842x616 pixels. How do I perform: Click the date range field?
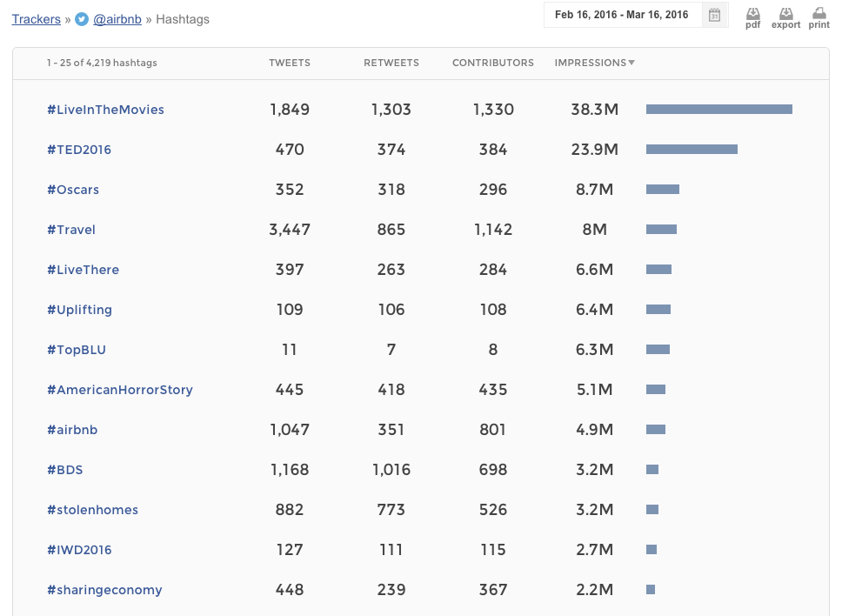622,15
